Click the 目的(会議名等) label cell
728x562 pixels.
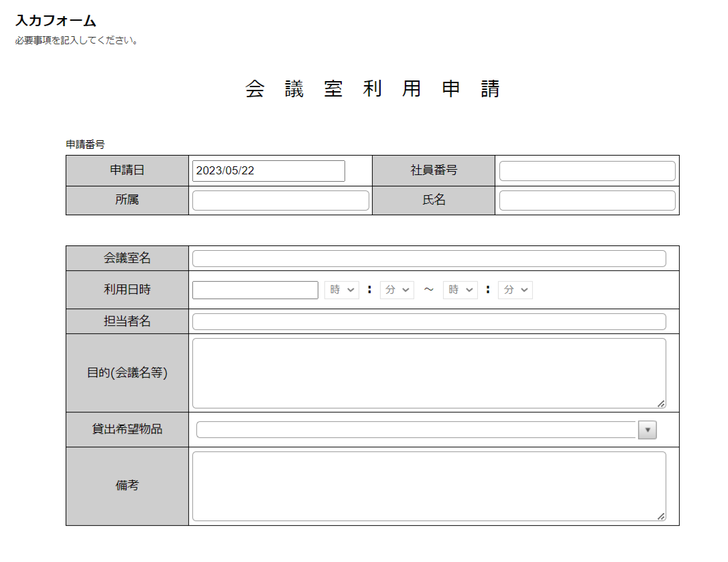pos(127,373)
